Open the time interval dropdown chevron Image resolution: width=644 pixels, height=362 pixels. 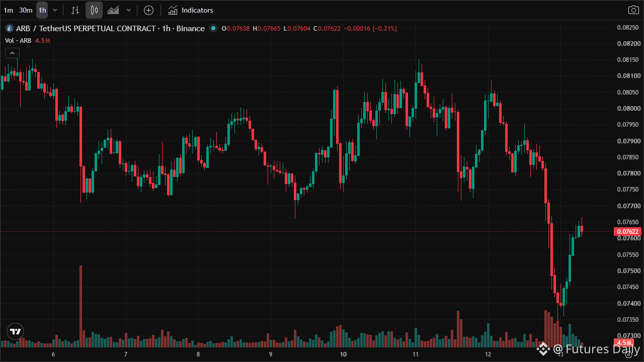(x=55, y=10)
